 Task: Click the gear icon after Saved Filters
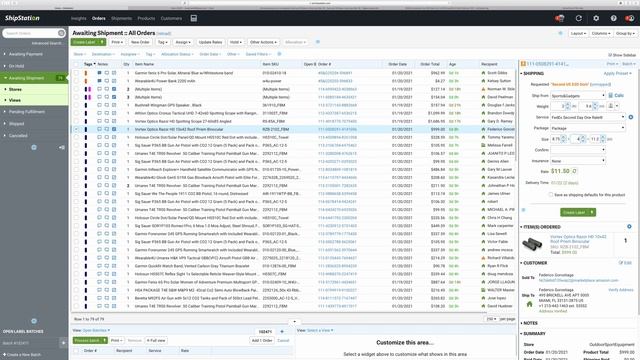point(279,54)
